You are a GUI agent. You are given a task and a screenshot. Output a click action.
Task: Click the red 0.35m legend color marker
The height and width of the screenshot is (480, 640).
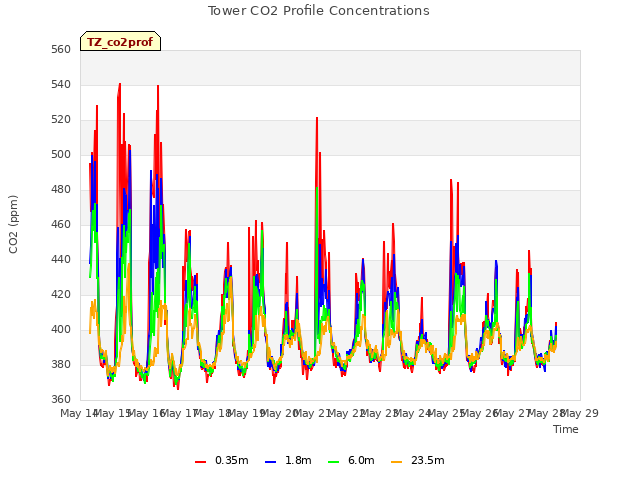(200, 462)
